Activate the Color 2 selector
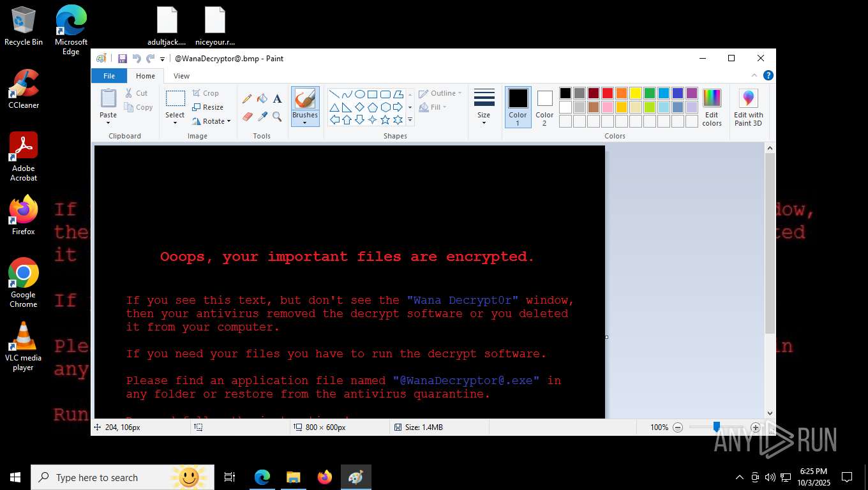868x490 pixels. pos(544,107)
